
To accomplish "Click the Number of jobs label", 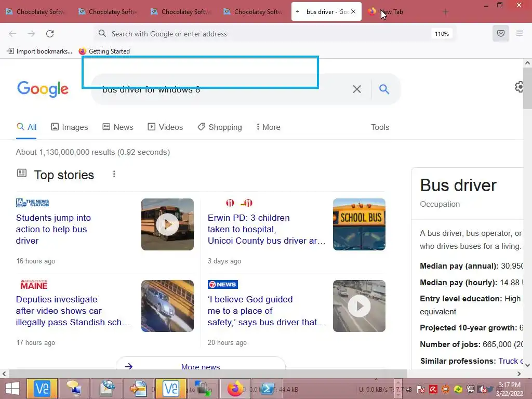I will click(450, 344).
